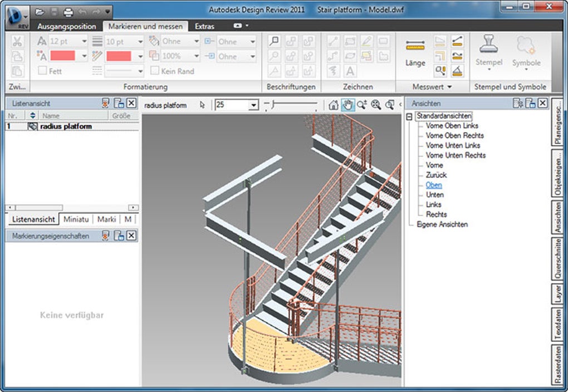
Task: Click the open file folder icon
Action: coord(40,11)
